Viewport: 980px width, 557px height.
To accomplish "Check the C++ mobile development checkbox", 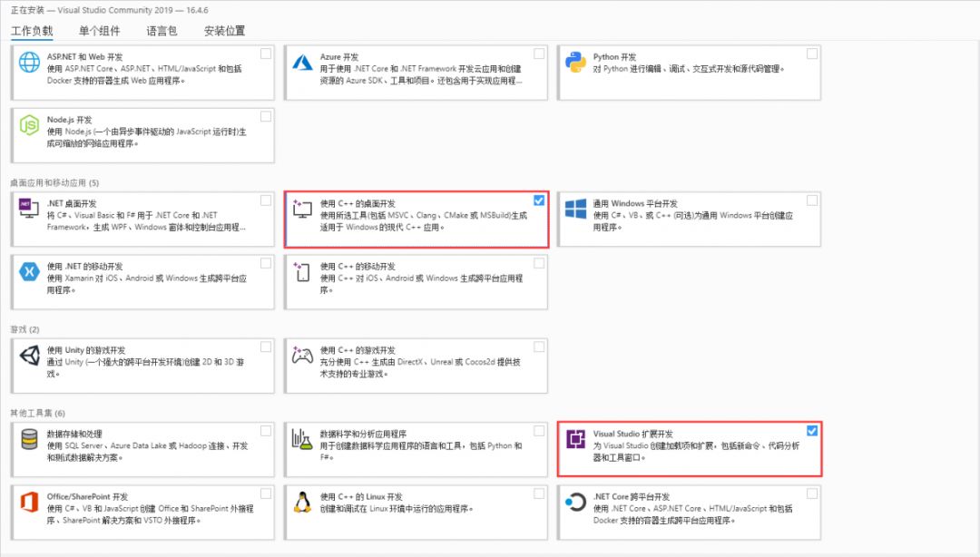I will [x=539, y=263].
